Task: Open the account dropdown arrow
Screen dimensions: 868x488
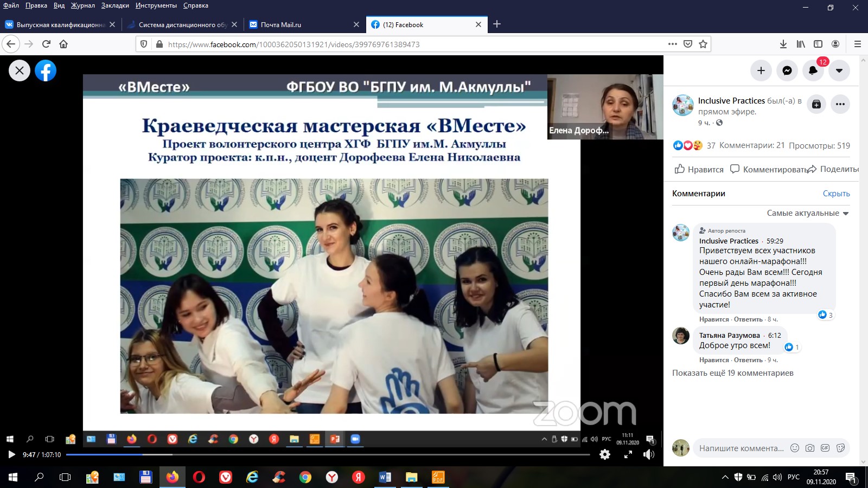Action: click(839, 70)
